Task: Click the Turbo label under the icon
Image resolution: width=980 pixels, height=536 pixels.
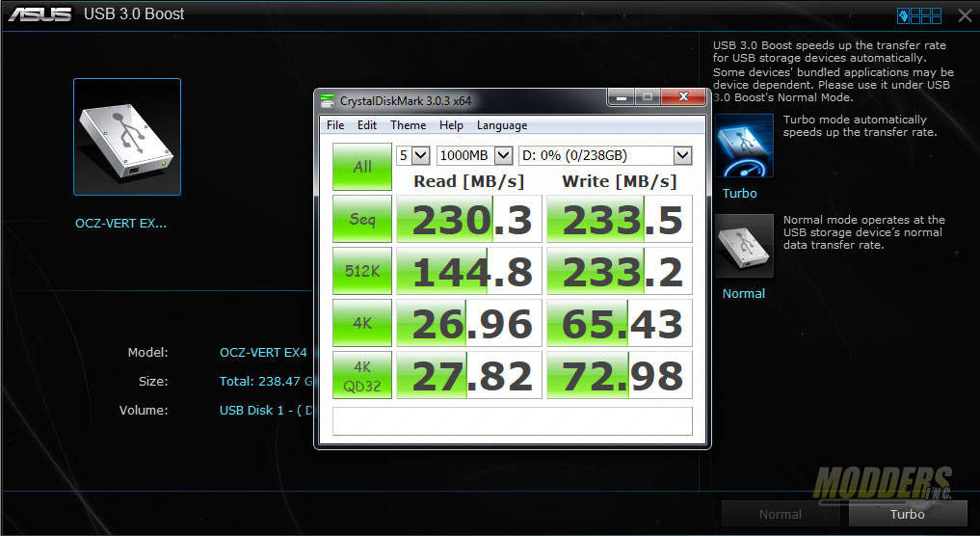Action: [739, 193]
